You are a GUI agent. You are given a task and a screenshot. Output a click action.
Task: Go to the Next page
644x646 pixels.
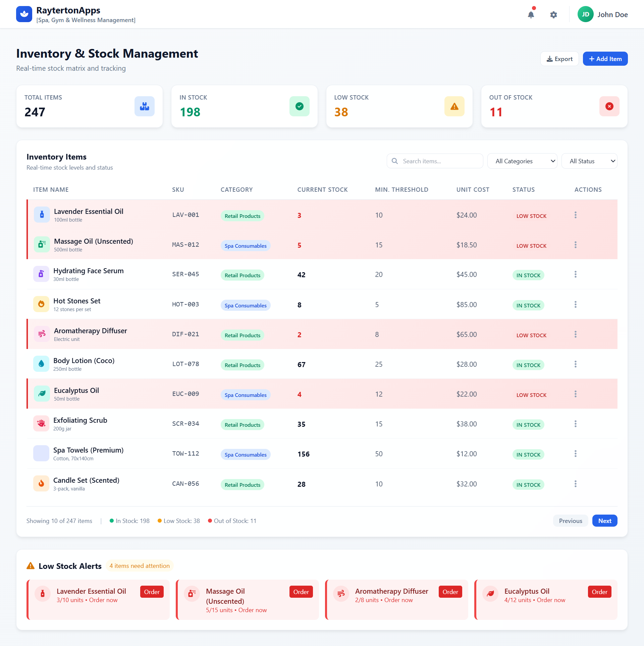click(x=604, y=521)
